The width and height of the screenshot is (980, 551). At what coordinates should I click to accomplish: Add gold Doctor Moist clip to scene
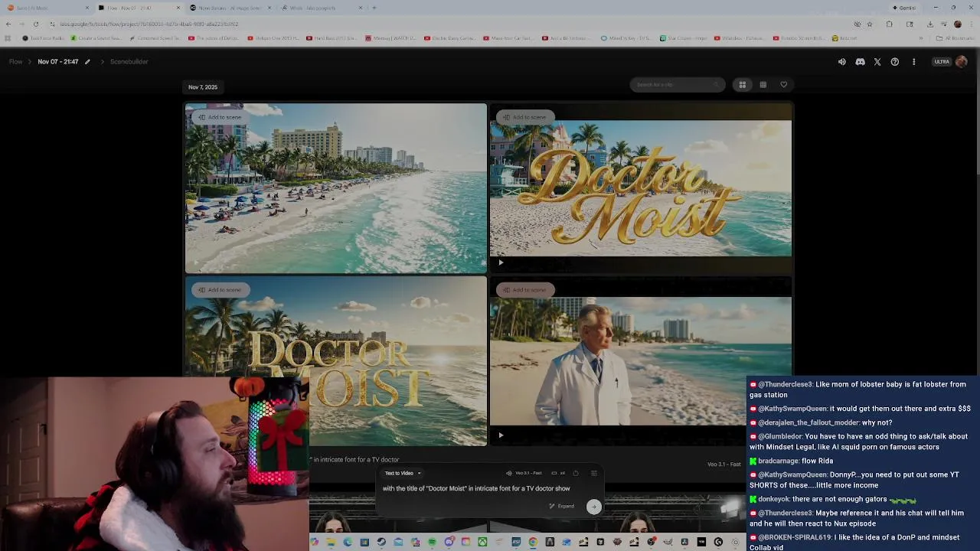[x=525, y=117]
